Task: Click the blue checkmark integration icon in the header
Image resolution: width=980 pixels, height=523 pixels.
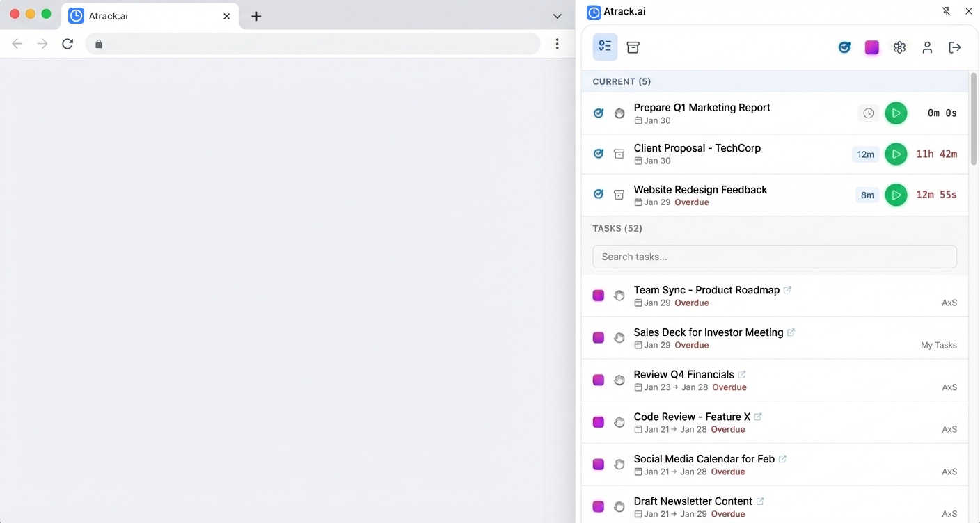Action: tap(844, 47)
